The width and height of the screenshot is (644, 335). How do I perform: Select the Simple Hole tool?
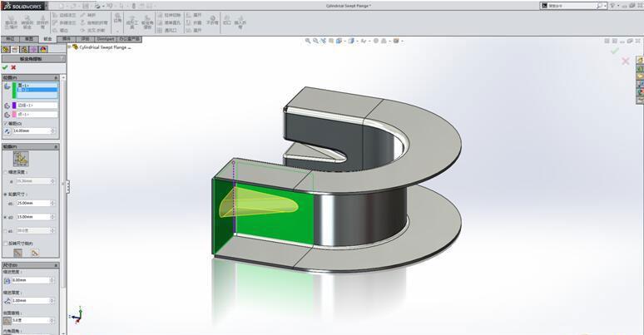[170, 22]
